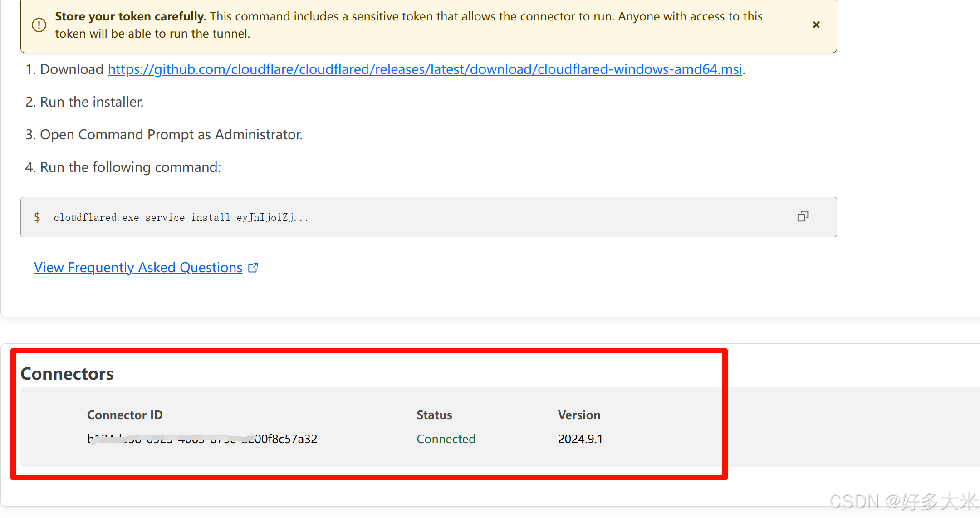Click the version value 2024.9.1
The height and width of the screenshot is (518, 980).
point(580,439)
